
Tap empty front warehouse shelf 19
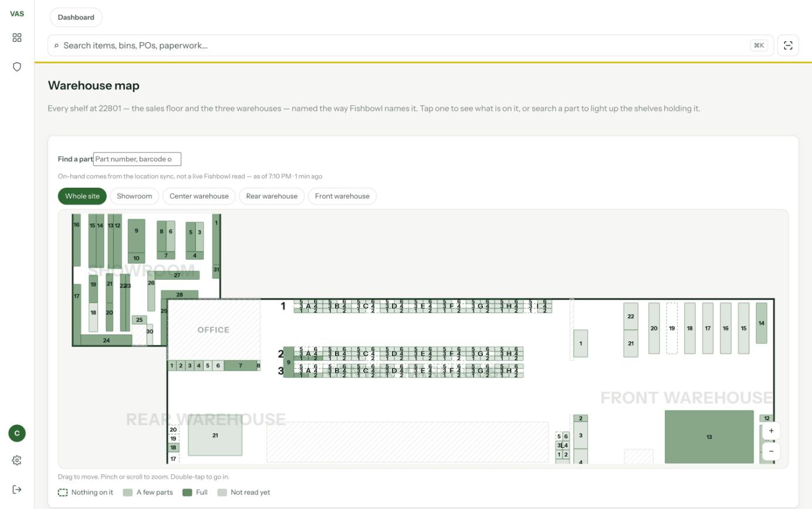[672, 328]
